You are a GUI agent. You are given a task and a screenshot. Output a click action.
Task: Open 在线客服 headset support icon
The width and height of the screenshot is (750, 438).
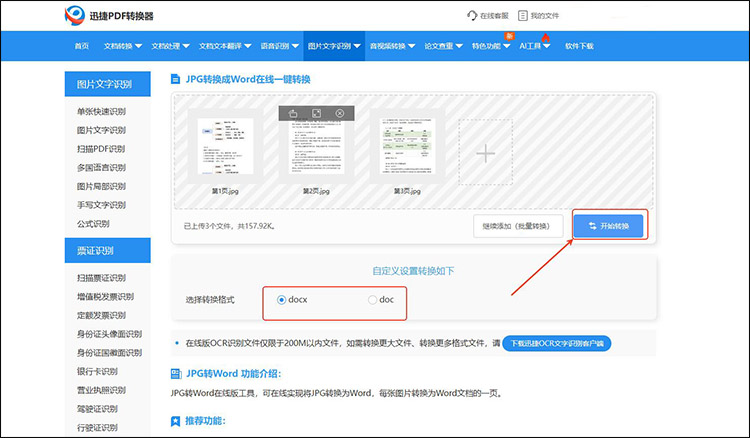coord(472,16)
